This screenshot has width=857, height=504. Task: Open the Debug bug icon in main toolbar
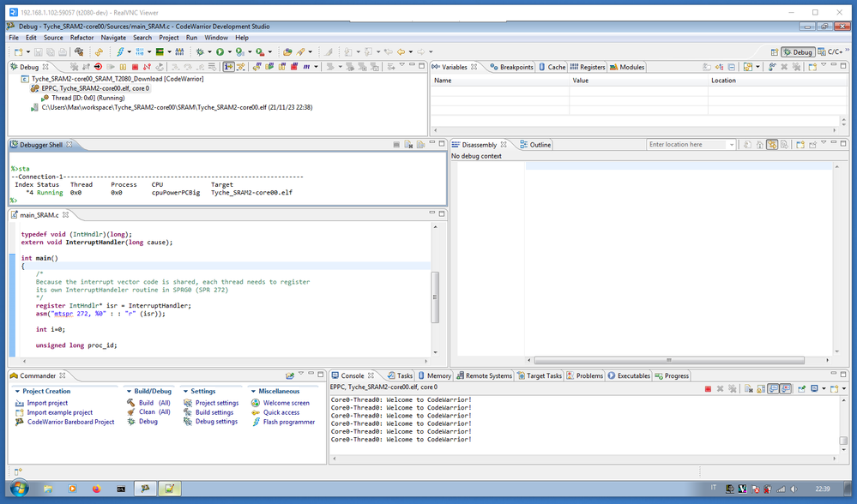200,51
